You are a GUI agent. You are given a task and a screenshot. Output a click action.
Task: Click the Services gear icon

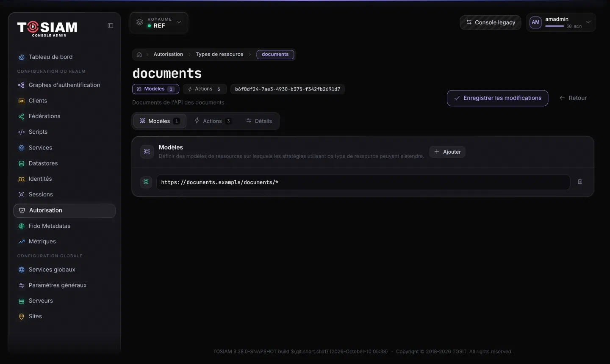coord(22,148)
